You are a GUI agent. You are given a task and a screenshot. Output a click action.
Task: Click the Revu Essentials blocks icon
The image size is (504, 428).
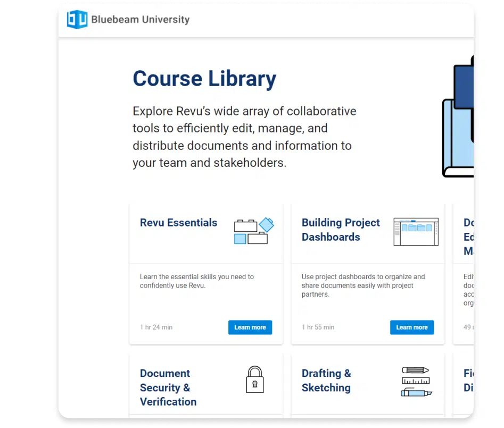tap(254, 231)
